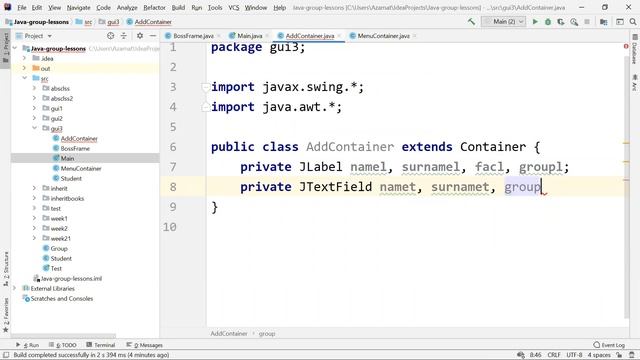Screen dimensions: 640x360
Task: Collapse the gui3 package
Action: [35, 128]
